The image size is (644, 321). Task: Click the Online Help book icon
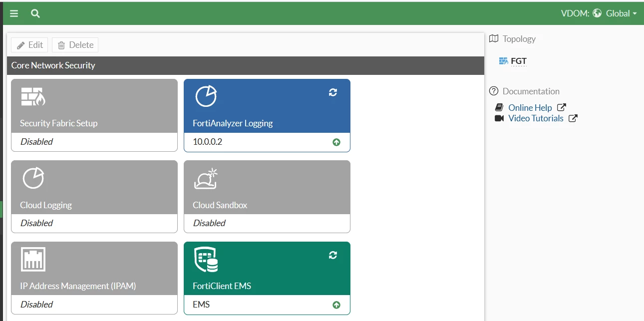[499, 107]
